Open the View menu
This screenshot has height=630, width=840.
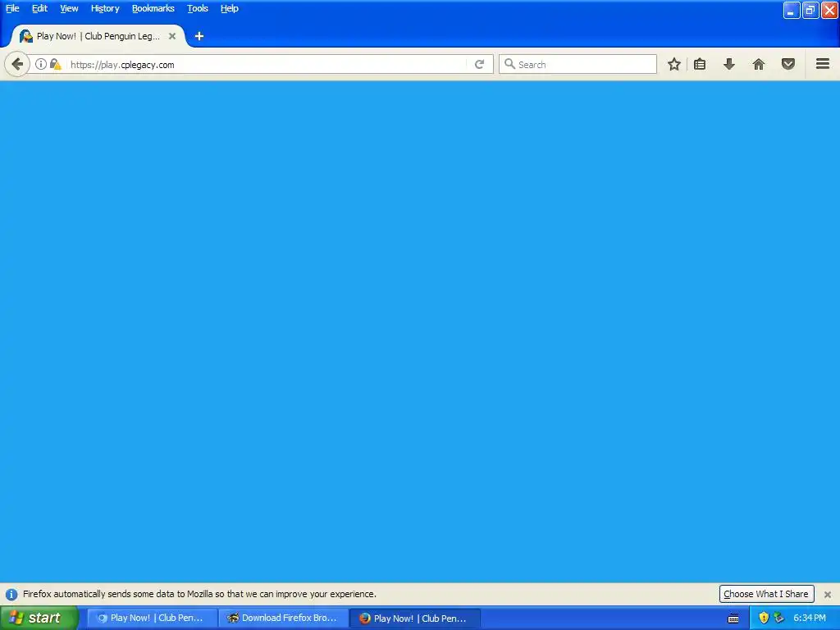pyautogui.click(x=69, y=8)
